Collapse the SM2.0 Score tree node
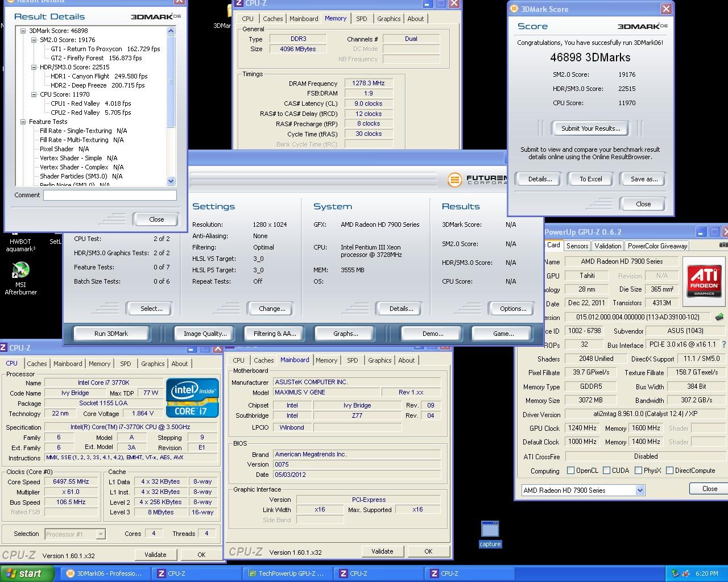Image resolution: width=728 pixels, height=582 pixels. [x=34, y=40]
